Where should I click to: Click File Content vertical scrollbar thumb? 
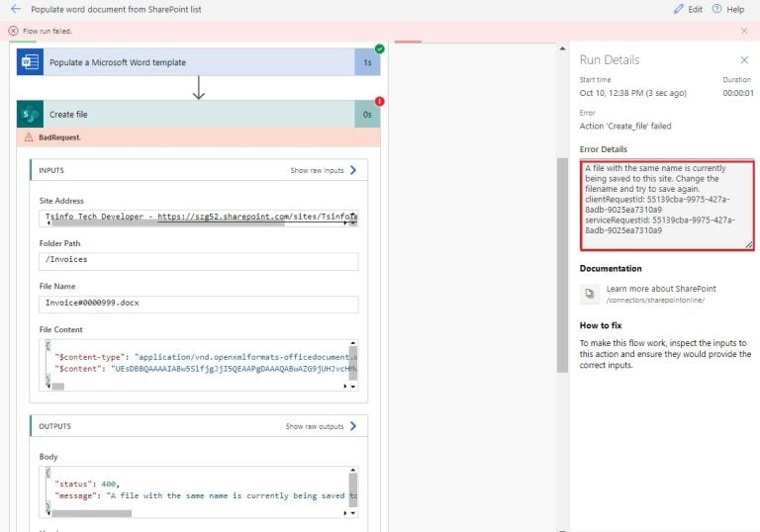[x=353, y=363]
